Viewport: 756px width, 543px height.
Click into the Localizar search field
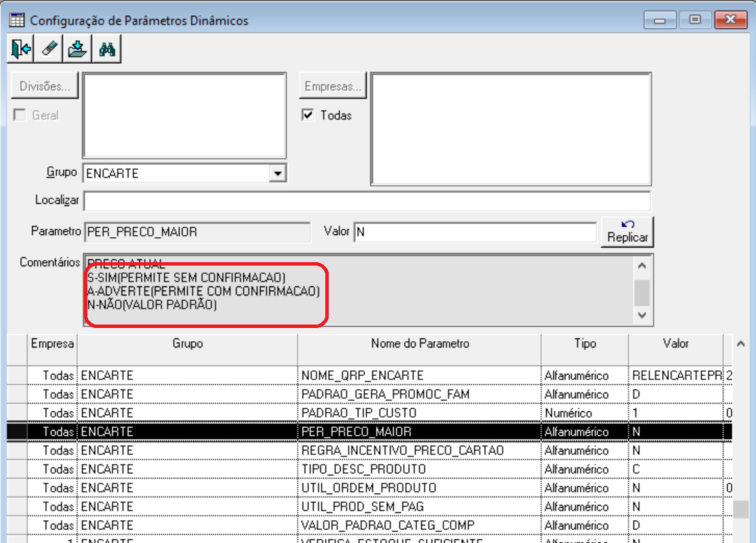click(367, 200)
